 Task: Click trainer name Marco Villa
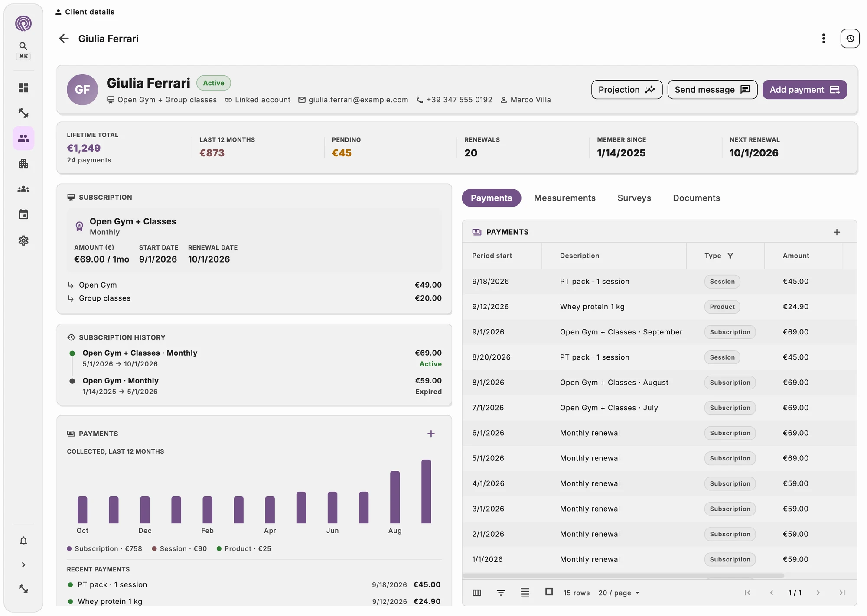(525, 100)
